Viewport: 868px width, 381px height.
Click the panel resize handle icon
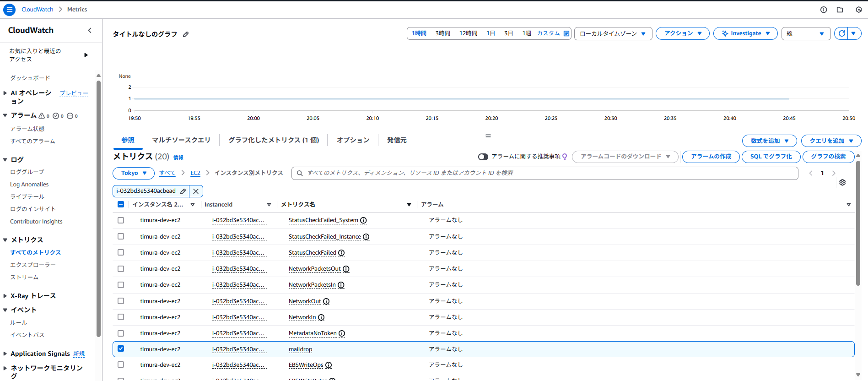point(488,136)
